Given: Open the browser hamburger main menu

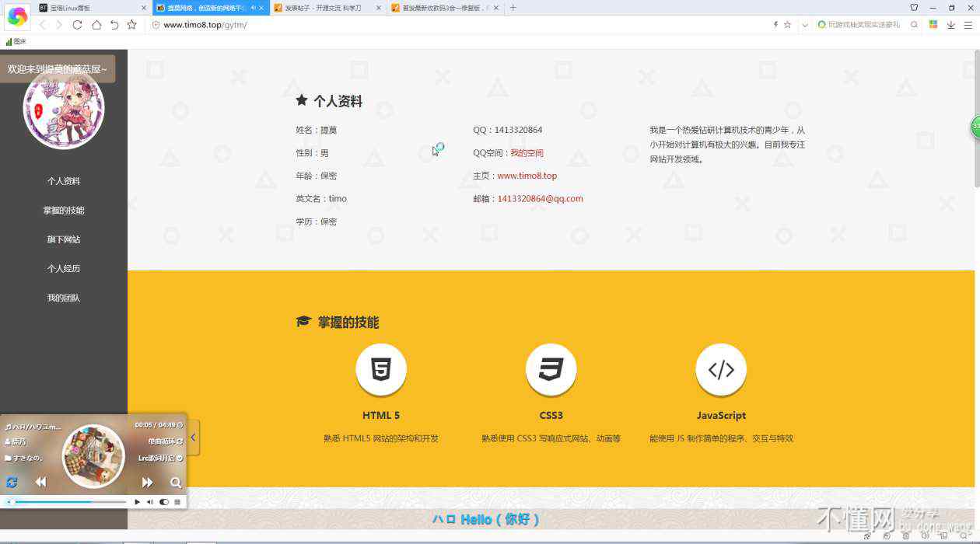Looking at the screenshot, I should tap(968, 25).
